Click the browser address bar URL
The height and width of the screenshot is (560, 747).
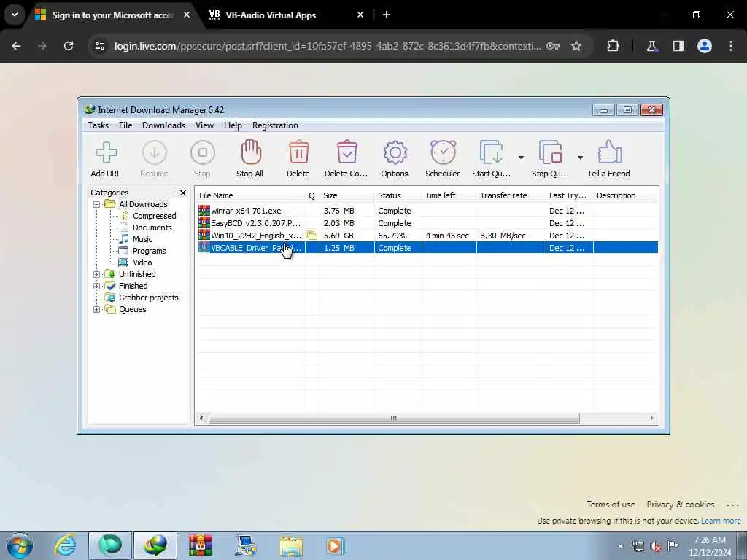[x=328, y=46]
